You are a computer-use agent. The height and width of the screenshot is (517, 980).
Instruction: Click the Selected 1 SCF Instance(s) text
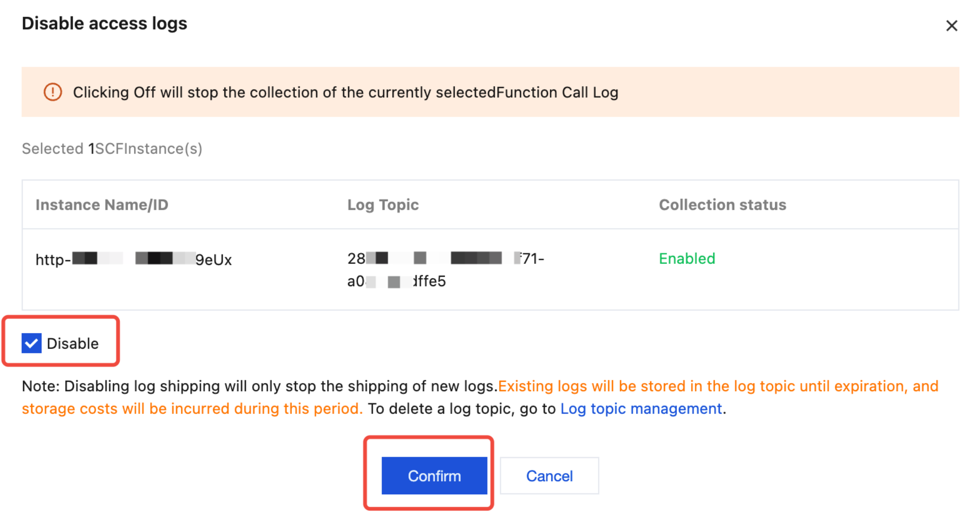tap(112, 148)
